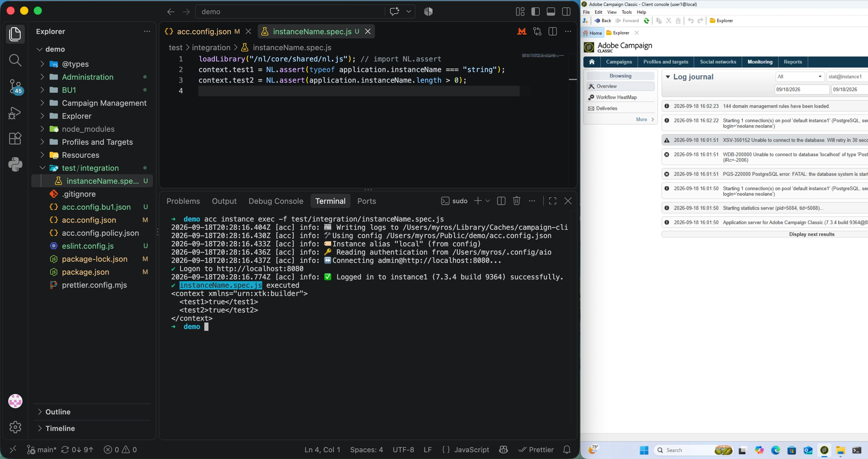Click the main* git branch status item

(42, 450)
